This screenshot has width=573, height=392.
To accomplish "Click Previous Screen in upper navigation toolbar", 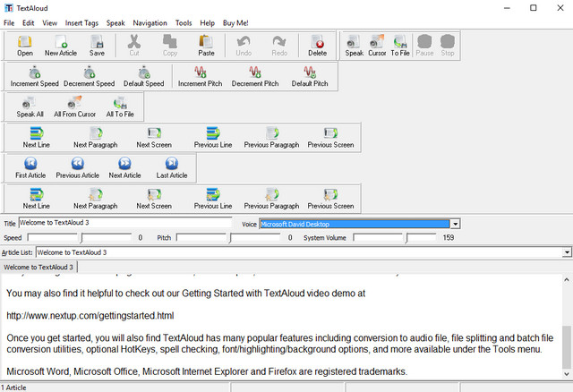I will [x=330, y=138].
